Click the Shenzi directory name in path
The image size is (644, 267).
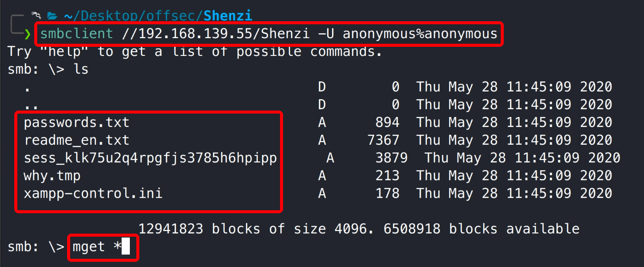(x=228, y=16)
